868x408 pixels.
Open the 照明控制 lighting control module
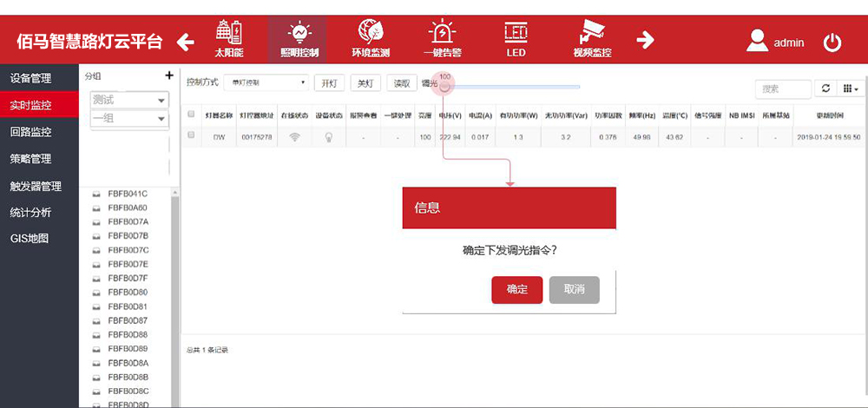pos(299,39)
